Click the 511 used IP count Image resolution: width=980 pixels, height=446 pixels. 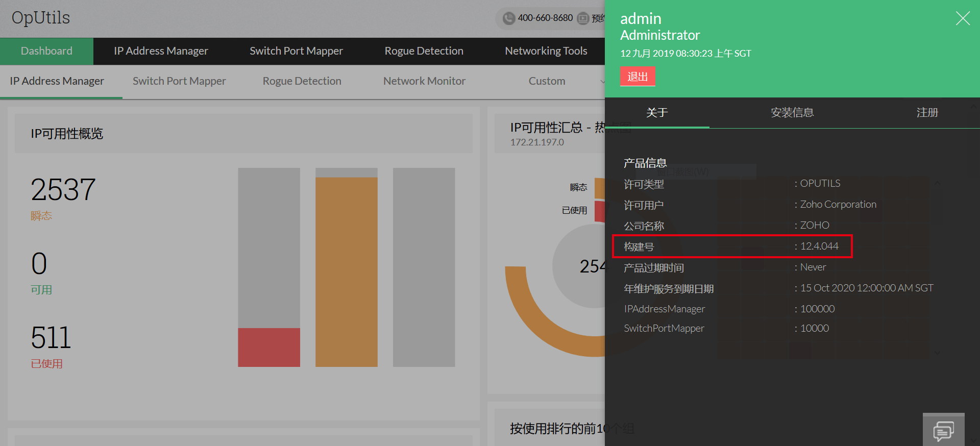coord(51,338)
